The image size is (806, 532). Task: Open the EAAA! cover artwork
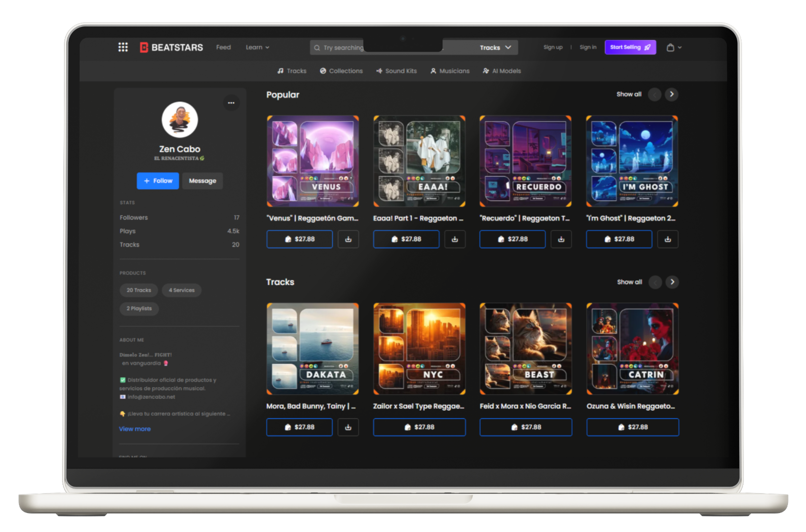[419, 161]
